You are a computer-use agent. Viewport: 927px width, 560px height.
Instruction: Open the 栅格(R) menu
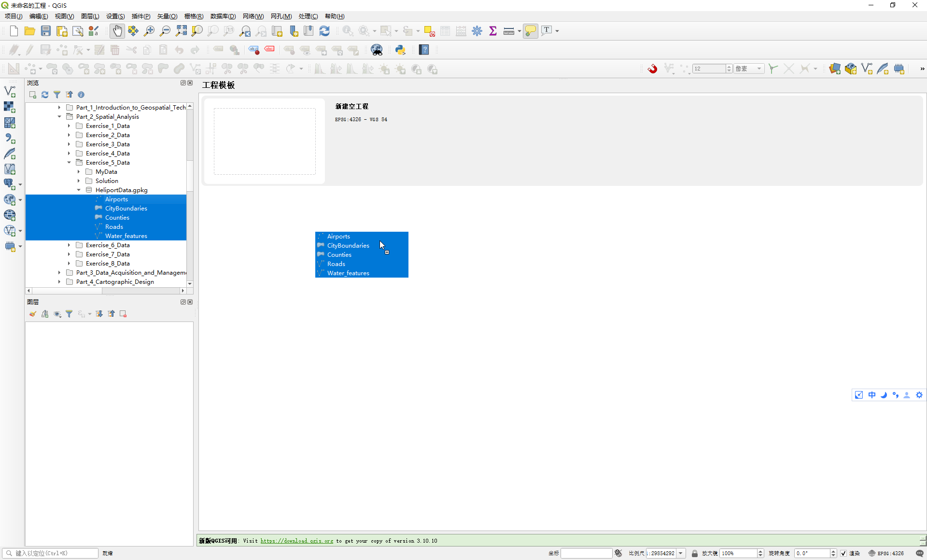coord(194,16)
